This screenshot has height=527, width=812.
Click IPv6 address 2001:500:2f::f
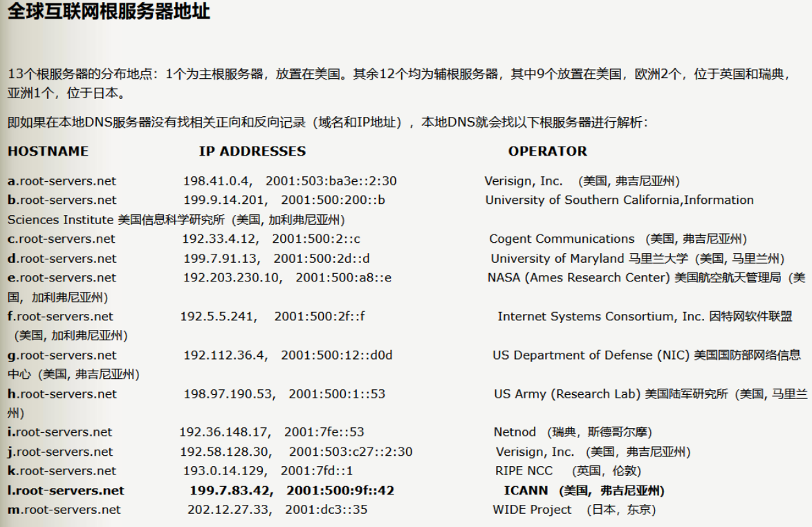coord(320,316)
